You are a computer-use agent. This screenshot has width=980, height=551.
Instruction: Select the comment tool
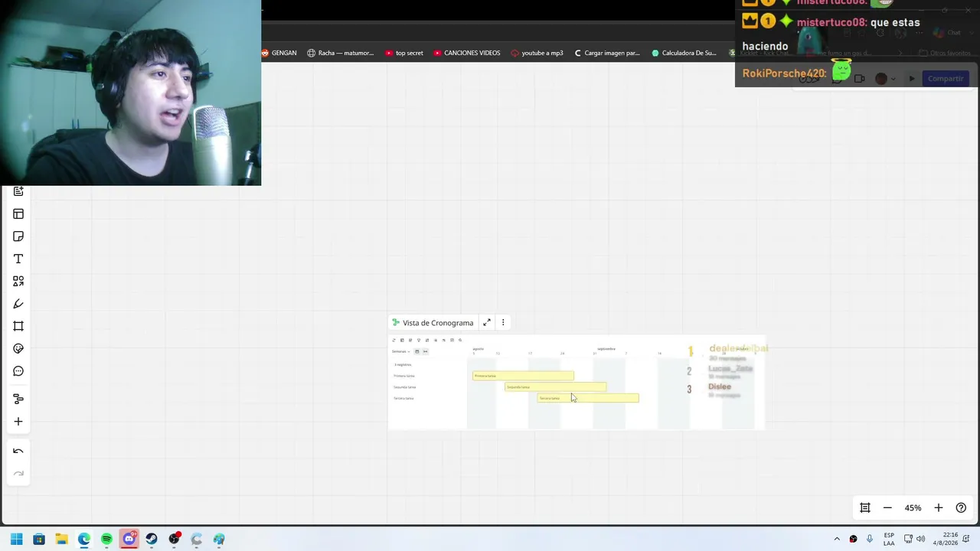tap(18, 371)
